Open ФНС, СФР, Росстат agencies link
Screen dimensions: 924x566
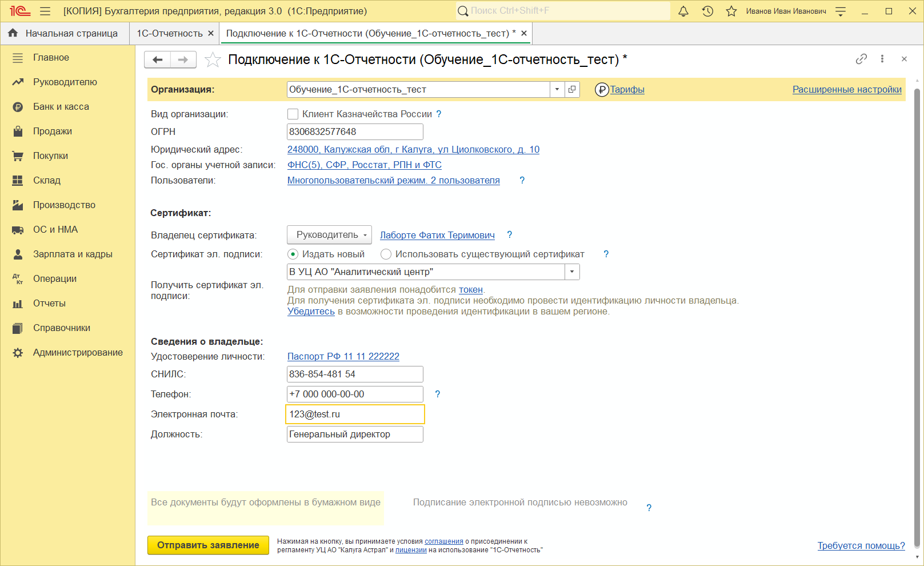364,165
